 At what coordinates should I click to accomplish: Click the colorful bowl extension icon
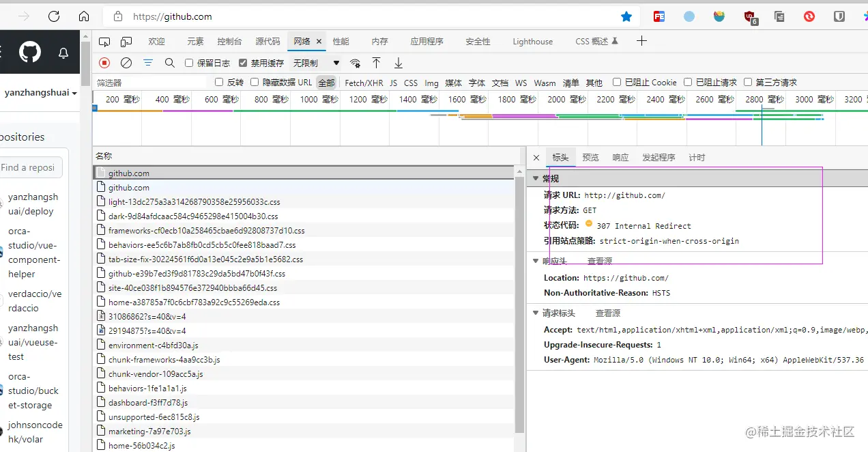pos(719,16)
